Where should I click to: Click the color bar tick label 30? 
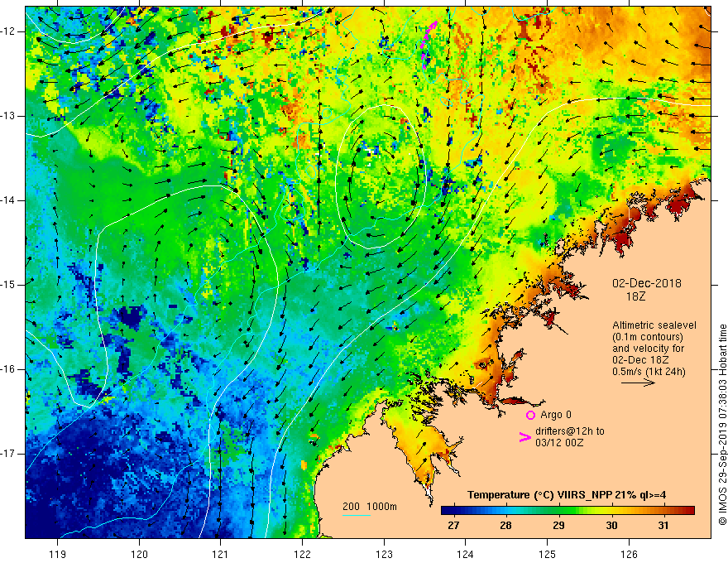point(611,526)
